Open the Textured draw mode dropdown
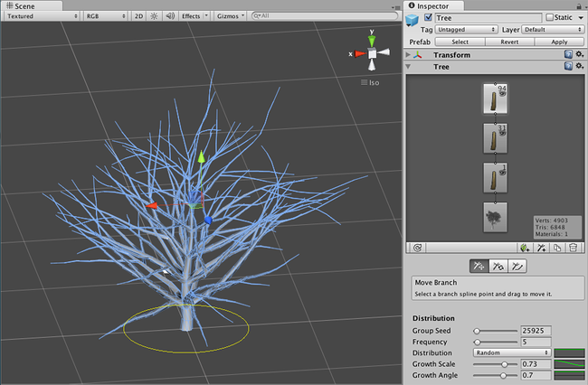Image resolution: width=588 pixels, height=385 pixels. (x=42, y=16)
